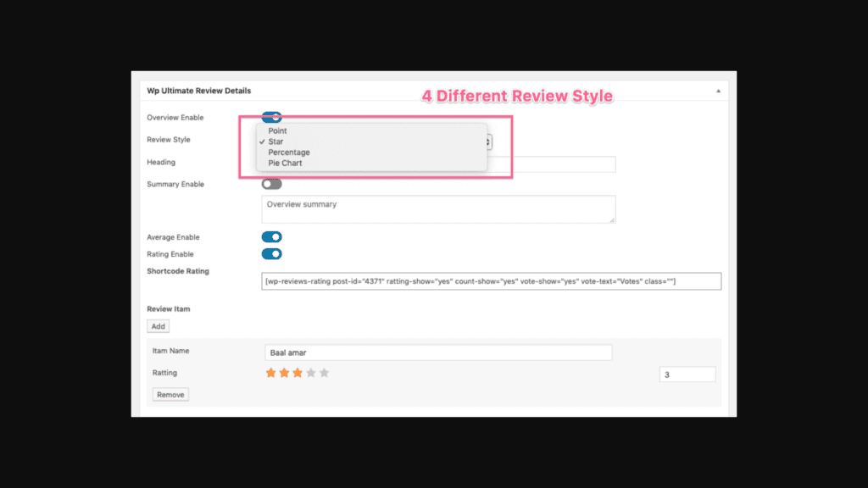Remove the Baal amar review item
This screenshot has height=488, width=868.
pyautogui.click(x=170, y=395)
